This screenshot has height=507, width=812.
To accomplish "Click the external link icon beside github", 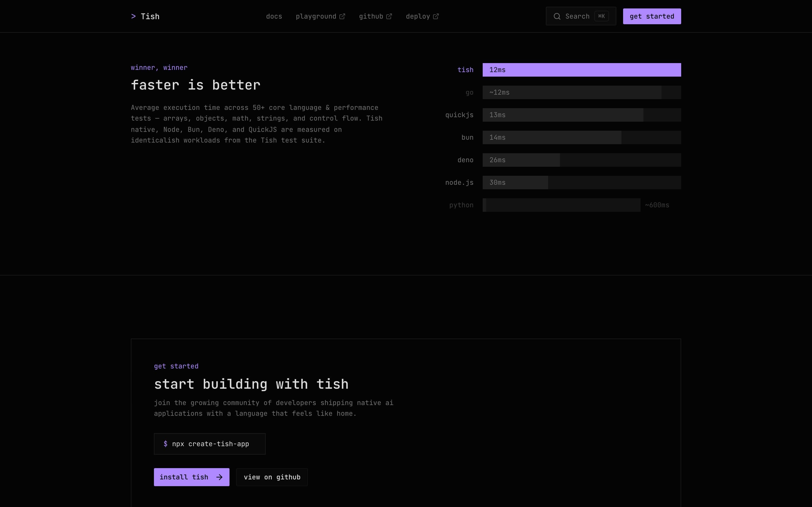I will 389,16.
